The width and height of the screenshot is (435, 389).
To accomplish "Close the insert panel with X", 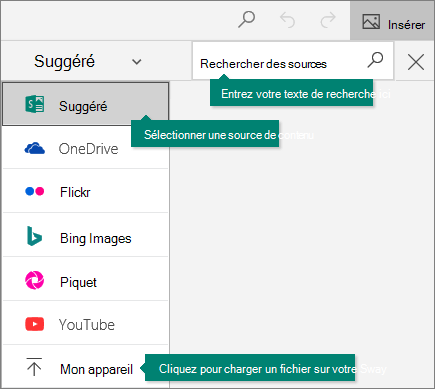I will [416, 62].
